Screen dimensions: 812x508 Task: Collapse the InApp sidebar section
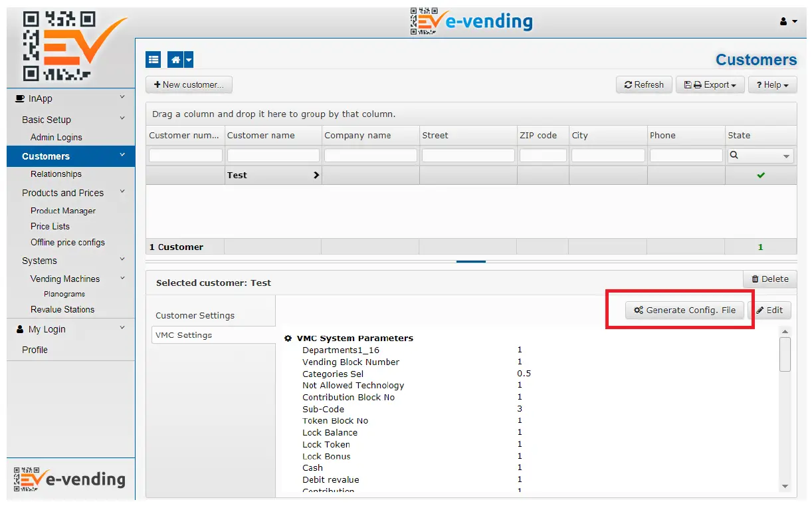(122, 98)
